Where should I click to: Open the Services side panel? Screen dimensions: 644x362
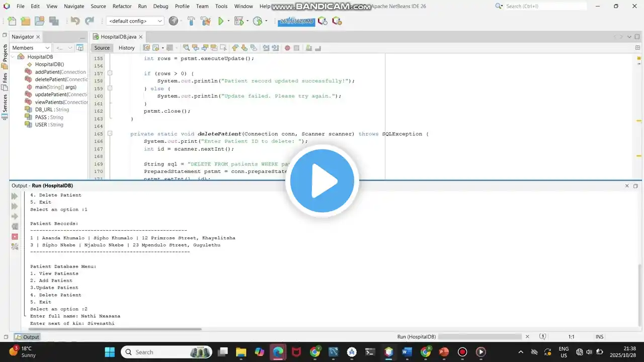pyautogui.click(x=5, y=106)
